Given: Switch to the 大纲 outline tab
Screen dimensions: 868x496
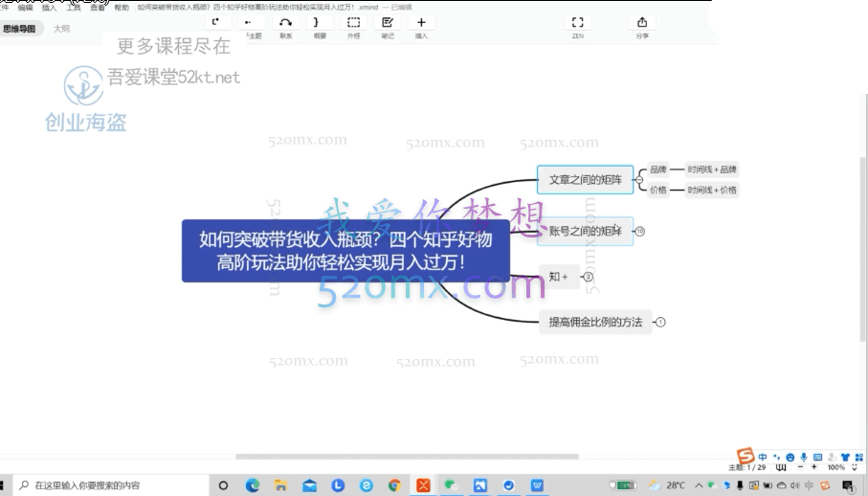Looking at the screenshot, I should coord(61,29).
